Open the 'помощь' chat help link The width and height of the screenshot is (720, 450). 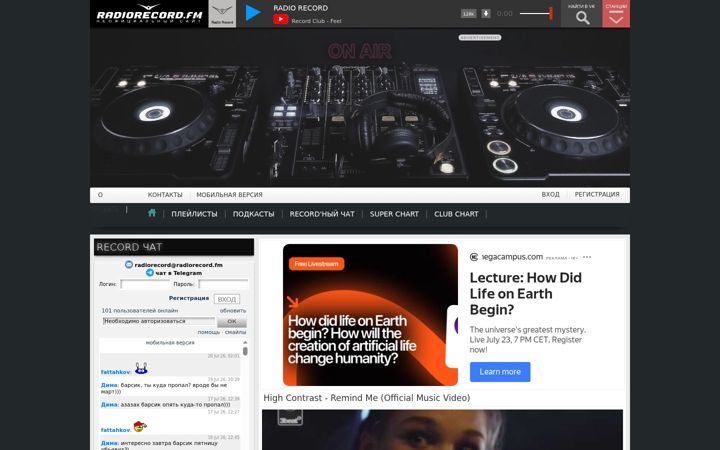[208, 332]
